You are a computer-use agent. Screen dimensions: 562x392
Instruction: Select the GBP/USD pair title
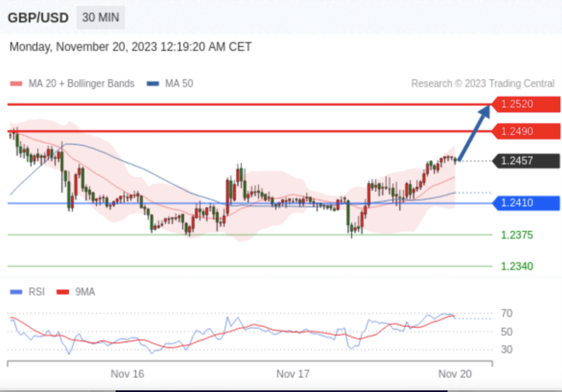(x=38, y=18)
